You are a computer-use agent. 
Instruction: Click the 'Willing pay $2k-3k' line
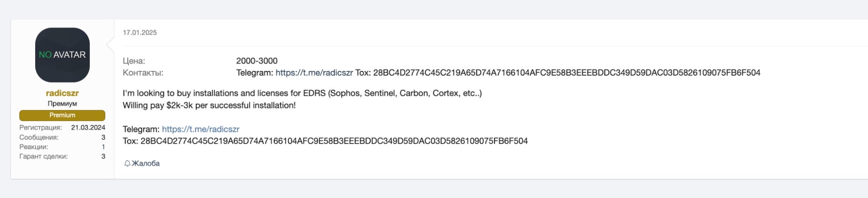tap(209, 105)
